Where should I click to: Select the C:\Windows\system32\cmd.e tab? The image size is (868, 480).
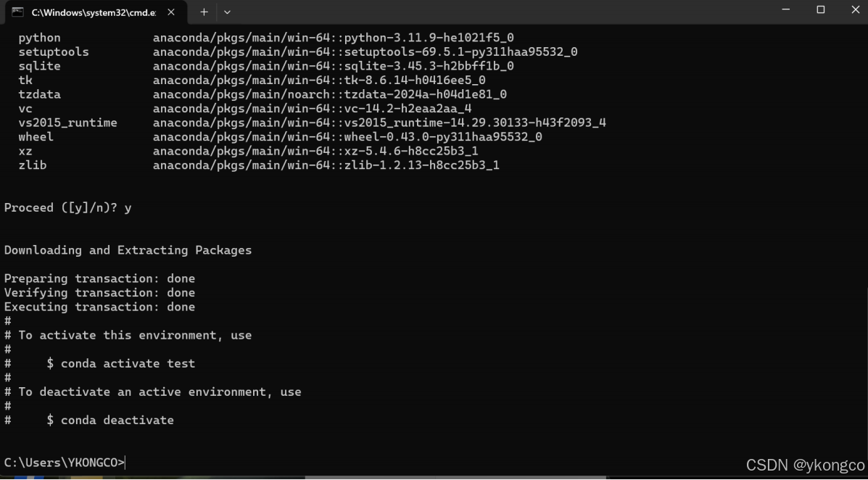coord(94,12)
